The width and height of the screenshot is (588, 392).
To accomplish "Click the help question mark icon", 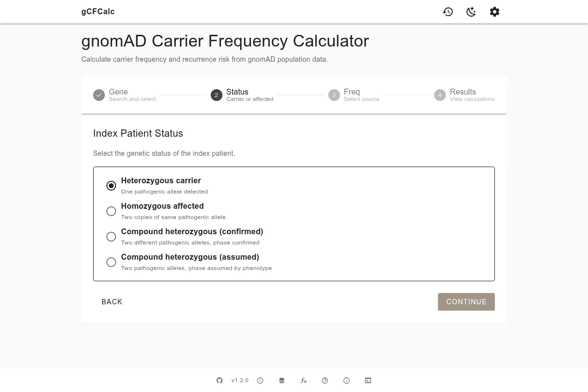I will 325,380.
